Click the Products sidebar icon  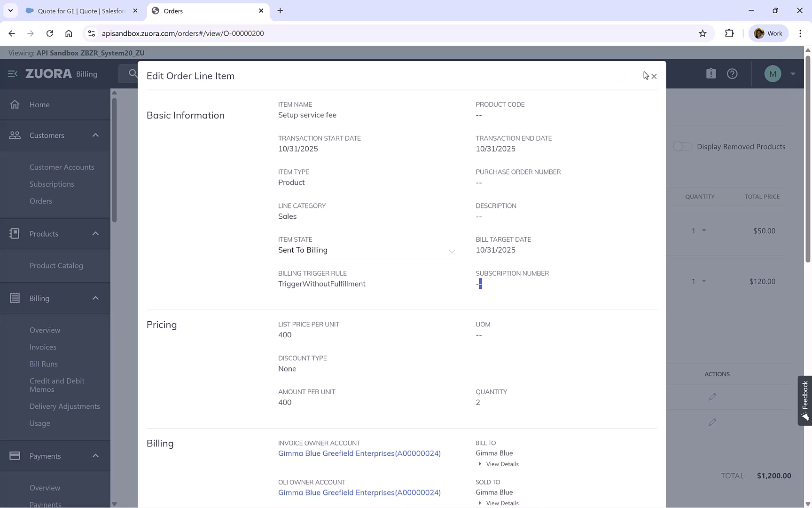point(15,233)
